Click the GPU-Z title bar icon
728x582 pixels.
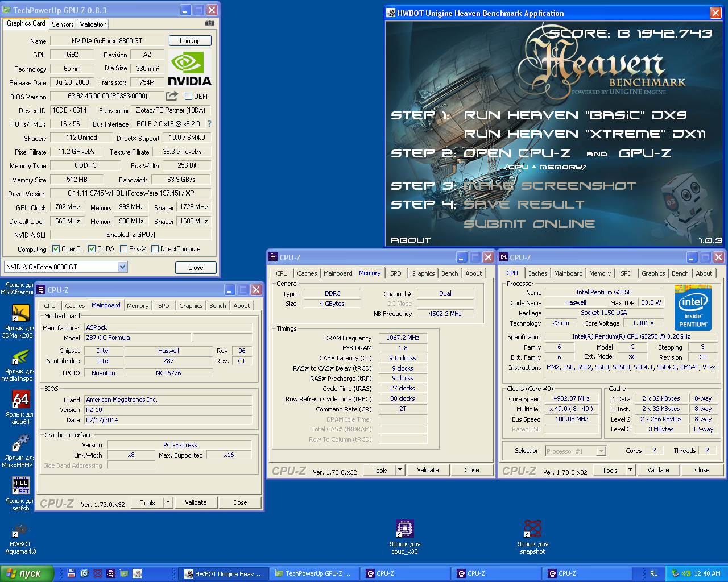tap(6, 10)
